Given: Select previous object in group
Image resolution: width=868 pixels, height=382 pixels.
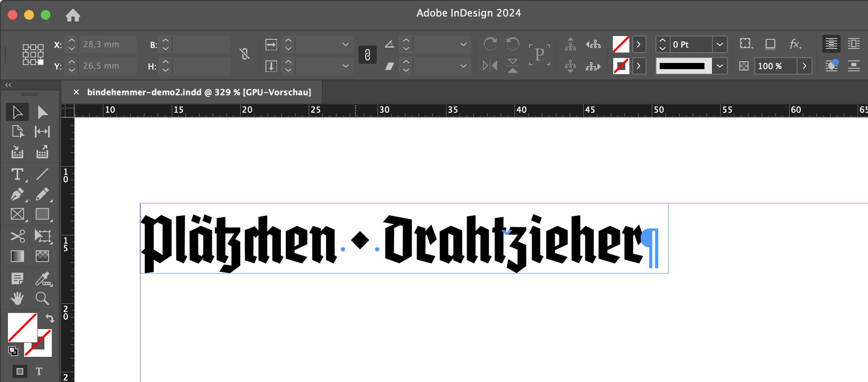Looking at the screenshot, I should [593, 44].
